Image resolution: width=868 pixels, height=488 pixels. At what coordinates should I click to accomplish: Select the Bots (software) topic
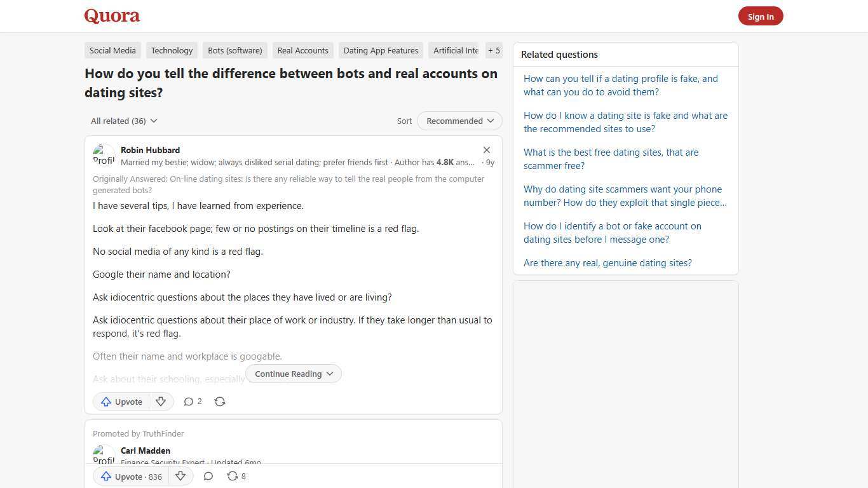click(234, 50)
